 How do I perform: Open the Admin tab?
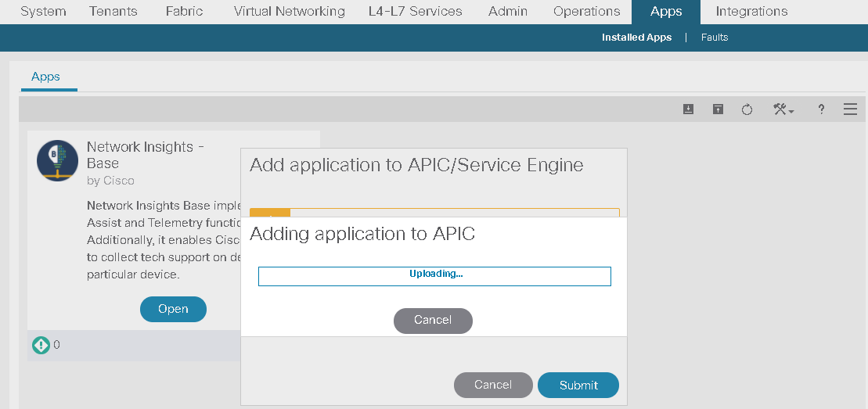[x=508, y=12]
